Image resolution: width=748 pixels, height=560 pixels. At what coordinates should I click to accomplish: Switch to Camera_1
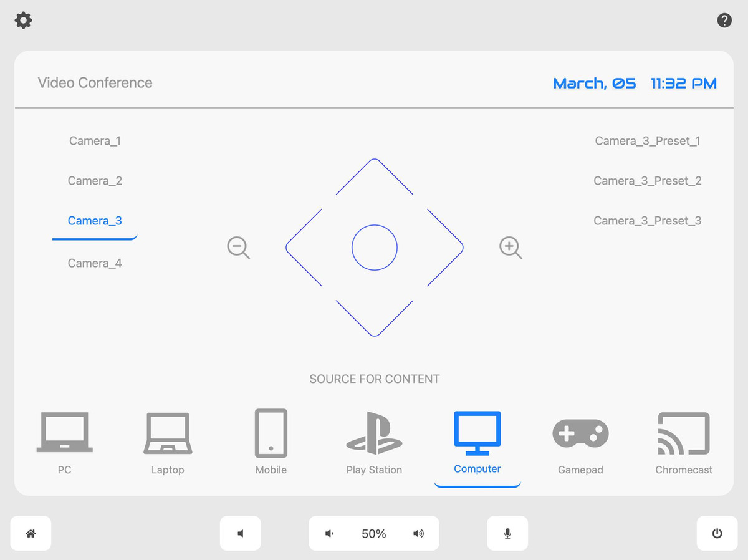coord(95,141)
